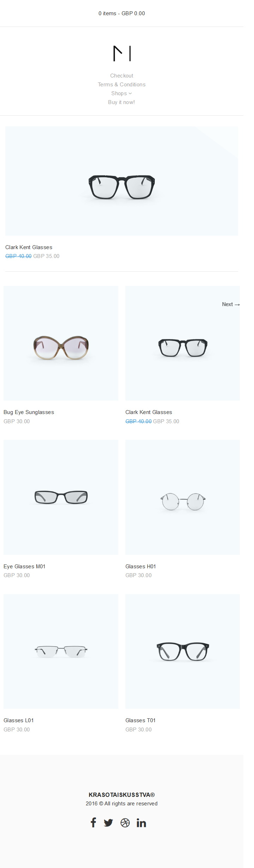Open the LinkedIn icon in footer

[141, 823]
